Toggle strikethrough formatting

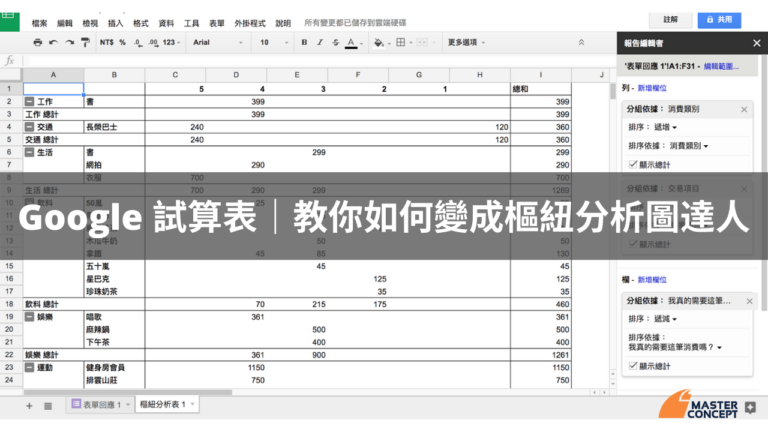click(336, 43)
